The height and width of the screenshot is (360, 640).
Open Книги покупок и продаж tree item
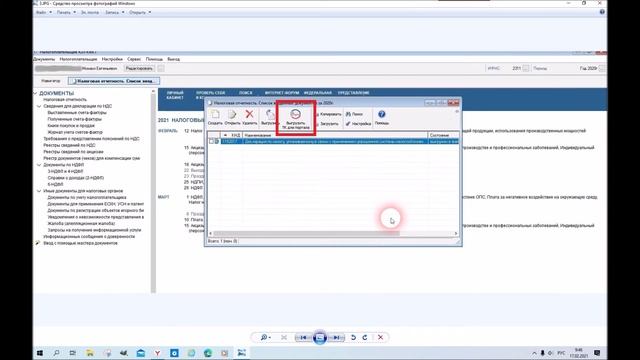(x=71, y=126)
